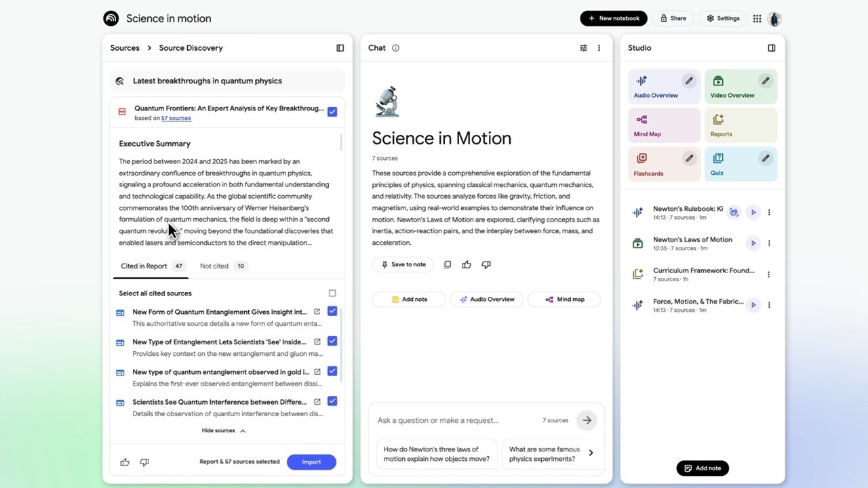Open the more options menu for Curriculum Framework
Screen dimensions: 868x488
(x=768, y=274)
